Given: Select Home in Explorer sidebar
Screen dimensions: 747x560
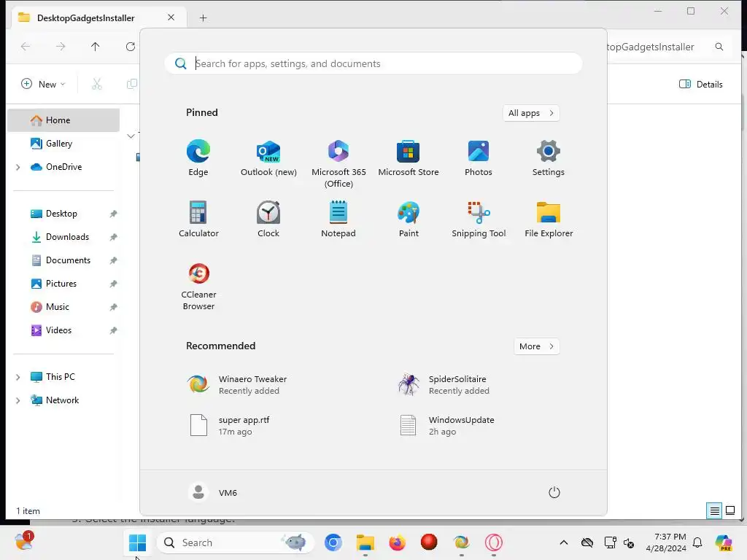Looking at the screenshot, I should pos(63,120).
